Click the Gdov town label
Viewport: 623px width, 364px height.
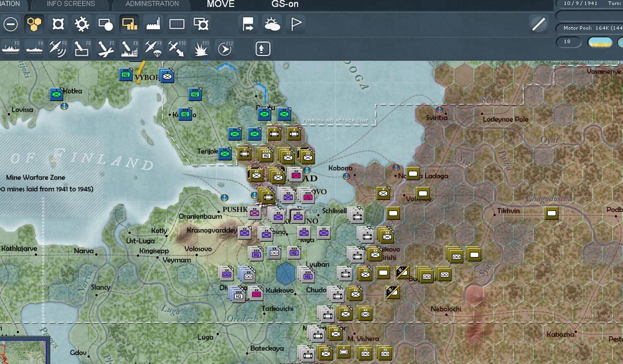pyautogui.click(x=78, y=353)
